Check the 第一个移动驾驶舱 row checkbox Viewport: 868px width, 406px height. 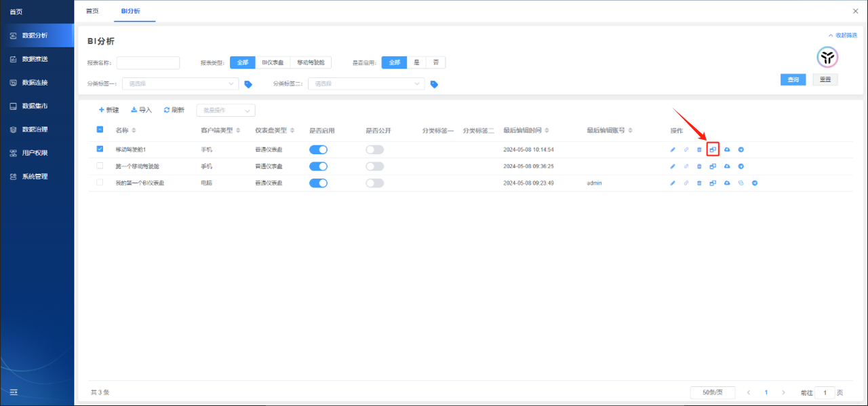(x=100, y=166)
